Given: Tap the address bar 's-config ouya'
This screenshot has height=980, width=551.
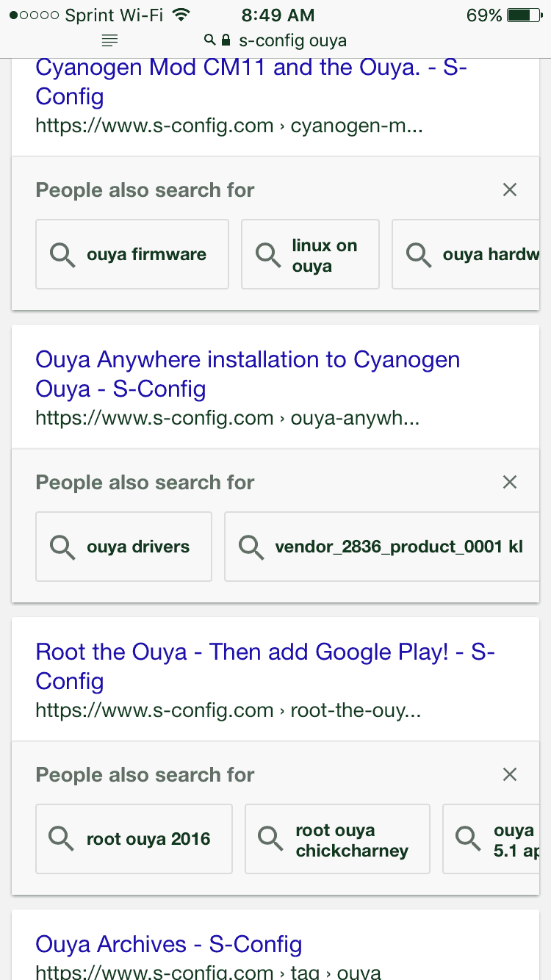Looking at the screenshot, I should [x=292, y=40].
